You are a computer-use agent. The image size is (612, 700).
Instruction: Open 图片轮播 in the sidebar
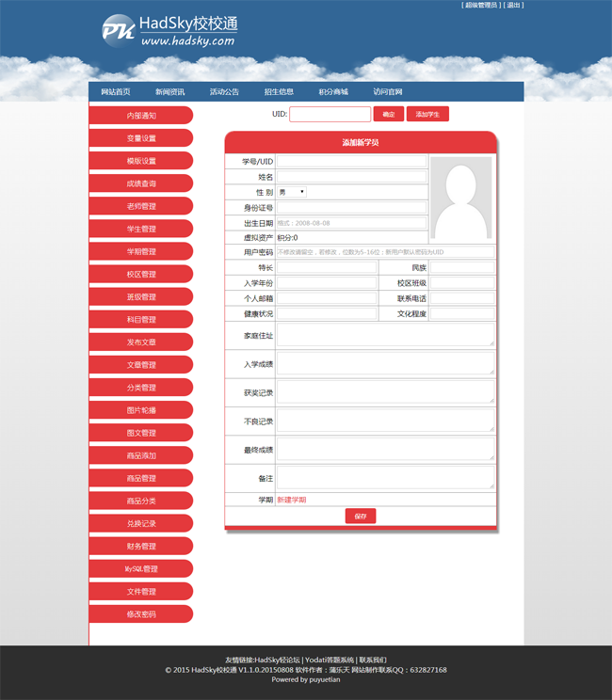[x=141, y=410]
